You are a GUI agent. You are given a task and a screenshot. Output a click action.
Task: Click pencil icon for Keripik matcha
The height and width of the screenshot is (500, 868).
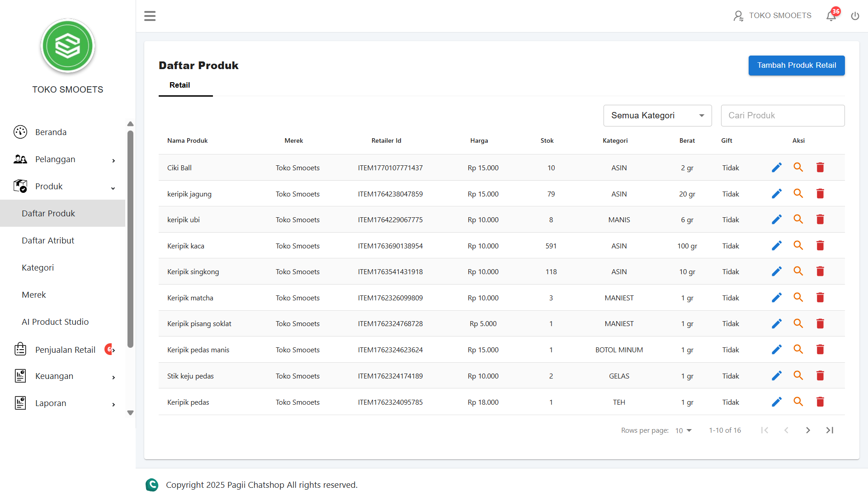pos(777,298)
